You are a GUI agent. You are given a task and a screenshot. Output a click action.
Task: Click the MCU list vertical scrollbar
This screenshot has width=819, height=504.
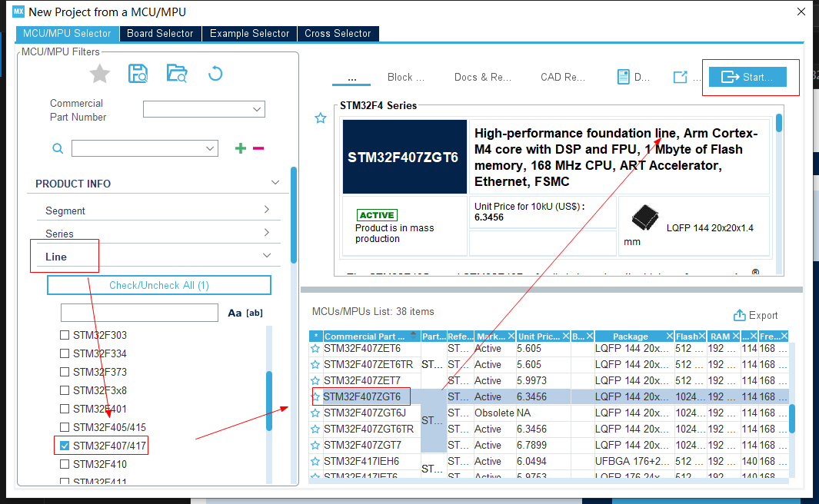tap(792, 419)
